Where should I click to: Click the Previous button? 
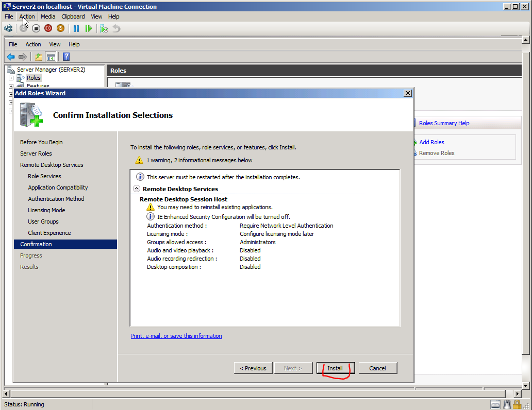pos(253,368)
